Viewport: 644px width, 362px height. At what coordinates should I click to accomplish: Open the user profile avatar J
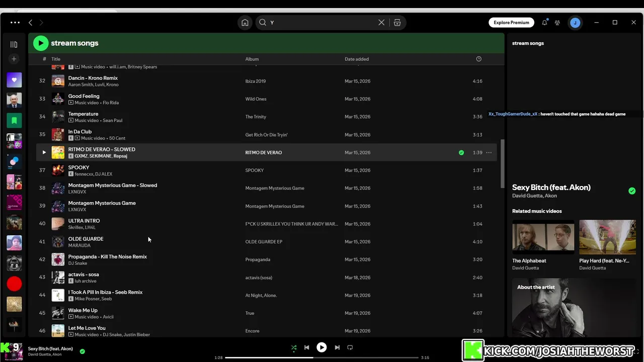pos(575,23)
